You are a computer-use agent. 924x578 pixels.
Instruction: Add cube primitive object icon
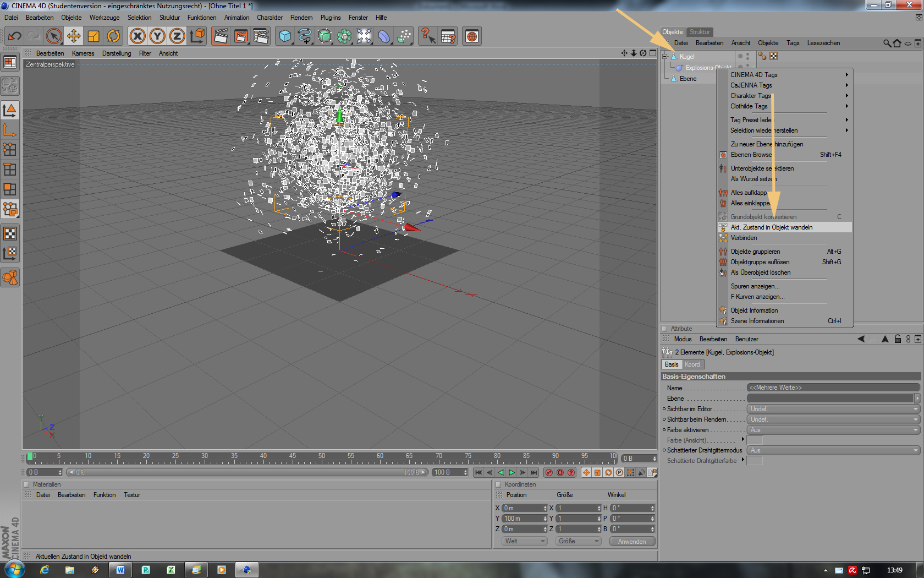coord(285,36)
